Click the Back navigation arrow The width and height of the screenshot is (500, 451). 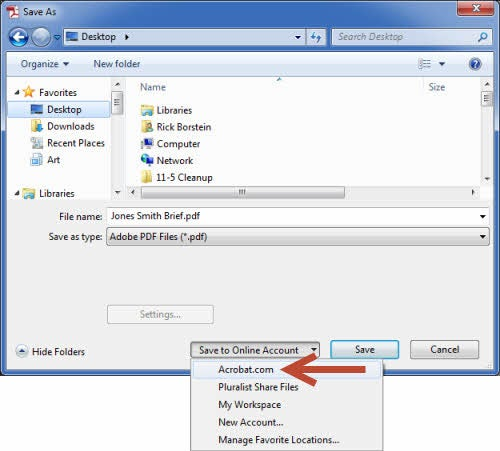19,37
